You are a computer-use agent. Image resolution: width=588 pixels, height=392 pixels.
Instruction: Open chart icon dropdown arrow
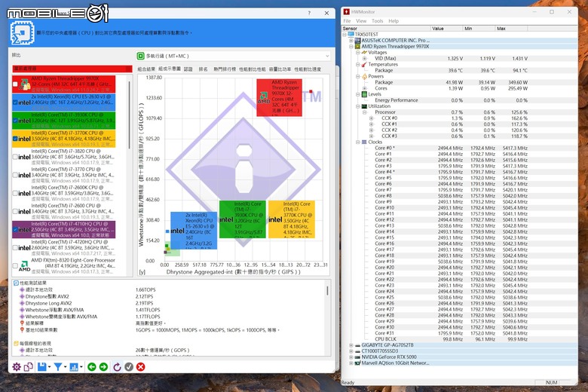pyautogui.click(x=81, y=367)
